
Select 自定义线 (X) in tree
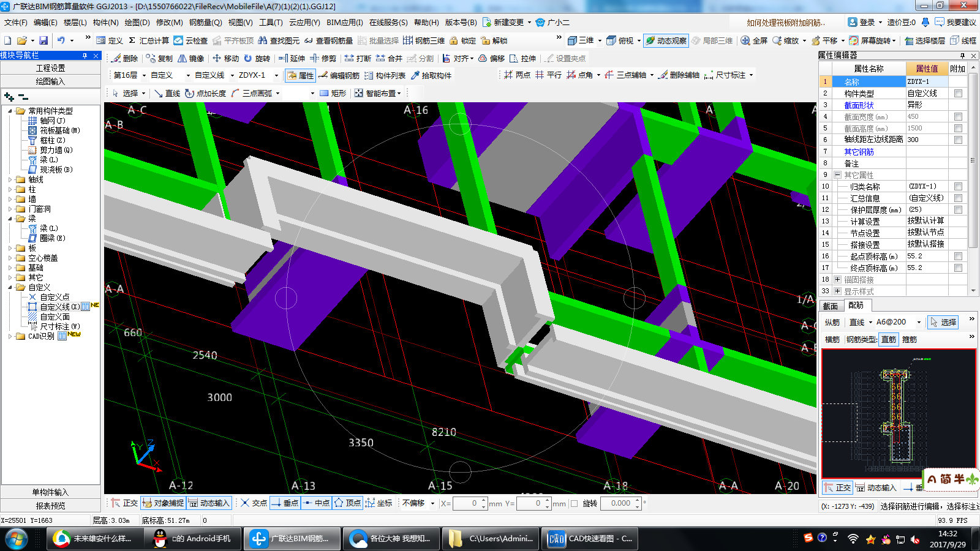click(59, 307)
